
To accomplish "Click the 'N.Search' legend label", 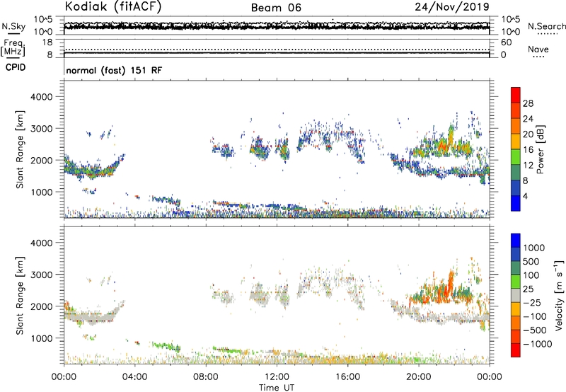I will coord(547,26).
